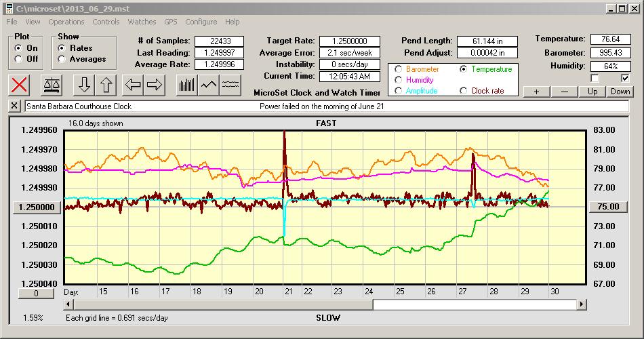Click the graph scrollbar left arrow
The image size is (644, 339).
point(69,304)
